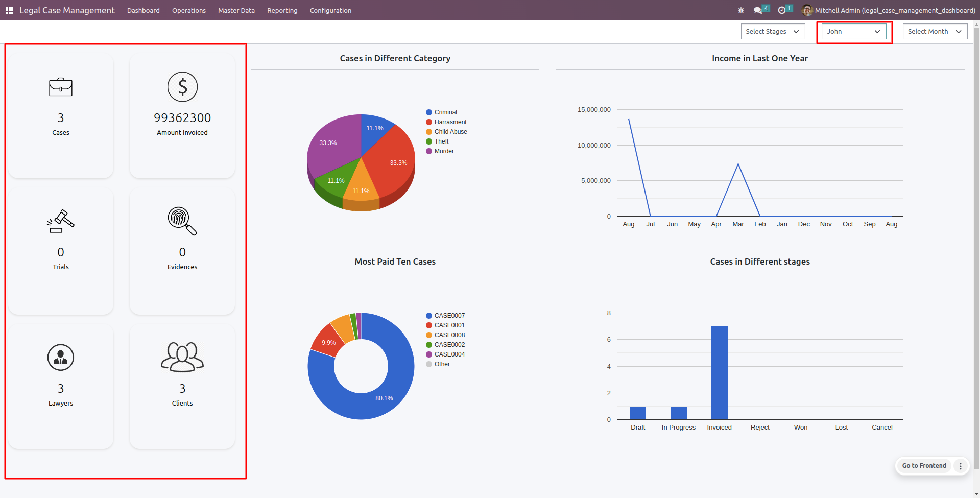Click the Invoiced bar in stages chart
Viewport: 980px width, 498px height.
(719, 373)
